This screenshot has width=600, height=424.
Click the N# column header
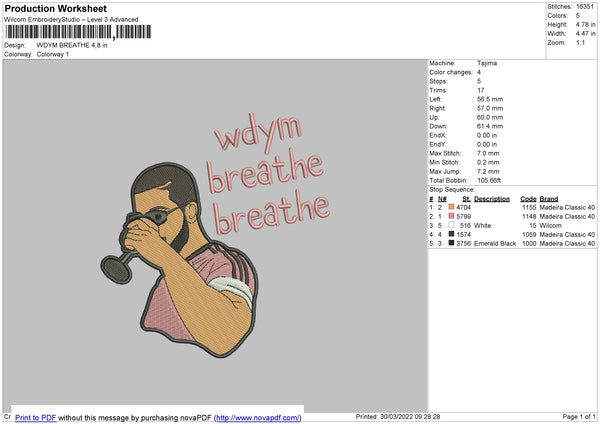(442, 199)
